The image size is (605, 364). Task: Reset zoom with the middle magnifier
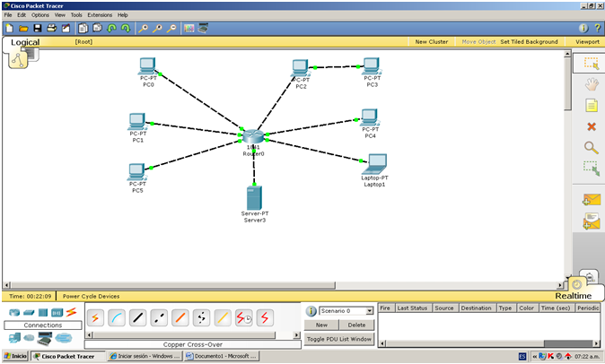pyautogui.click(x=157, y=28)
